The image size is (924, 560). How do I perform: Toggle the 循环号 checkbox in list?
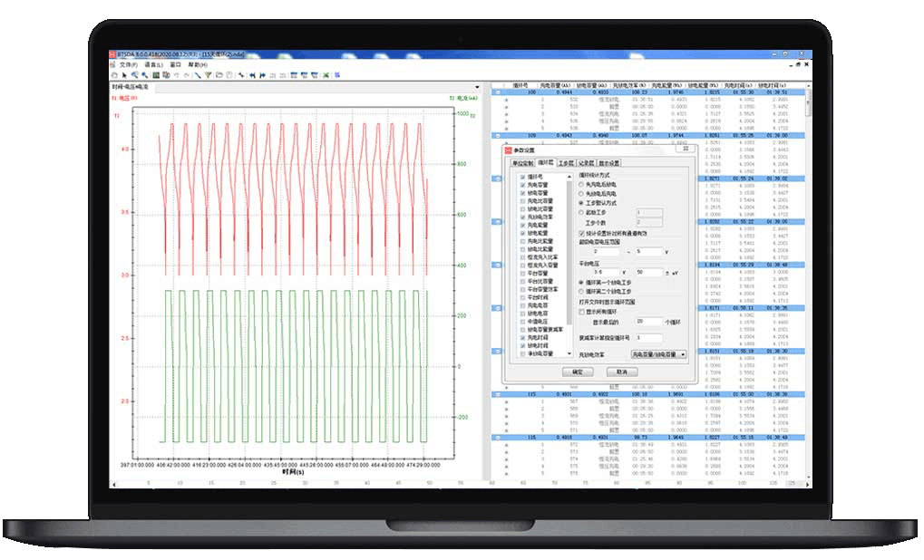point(522,177)
